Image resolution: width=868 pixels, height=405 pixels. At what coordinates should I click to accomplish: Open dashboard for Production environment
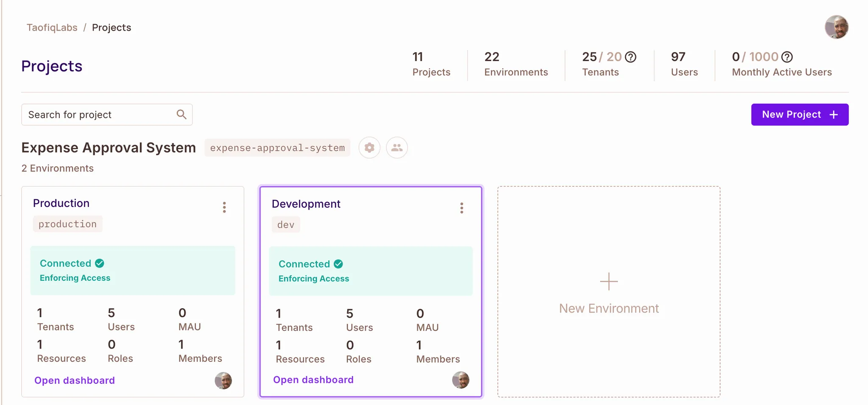(x=75, y=380)
